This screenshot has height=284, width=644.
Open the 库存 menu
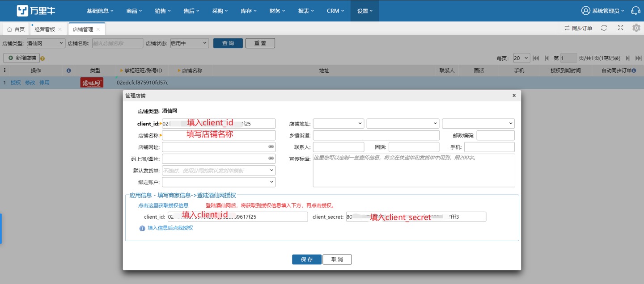pyautogui.click(x=249, y=11)
